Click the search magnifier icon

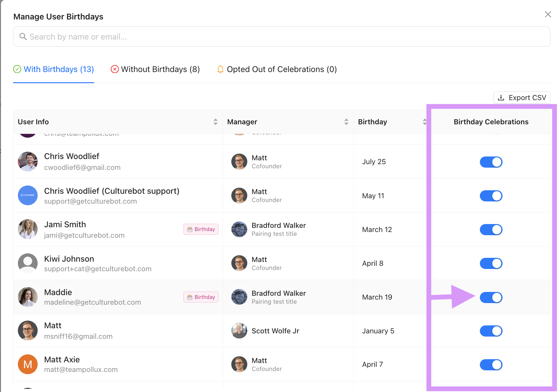click(23, 37)
